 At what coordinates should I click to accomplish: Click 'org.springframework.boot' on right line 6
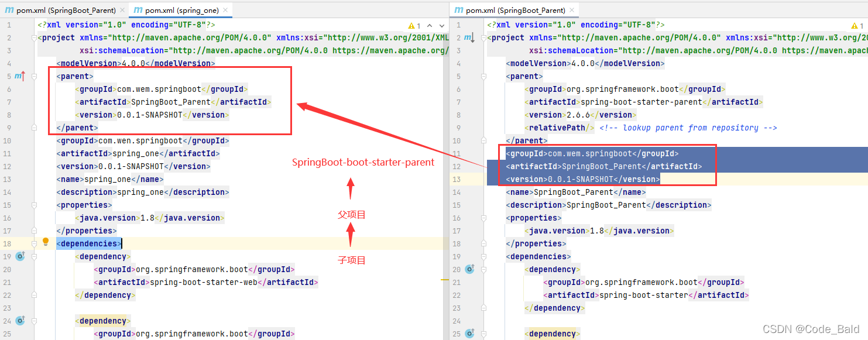coord(623,89)
